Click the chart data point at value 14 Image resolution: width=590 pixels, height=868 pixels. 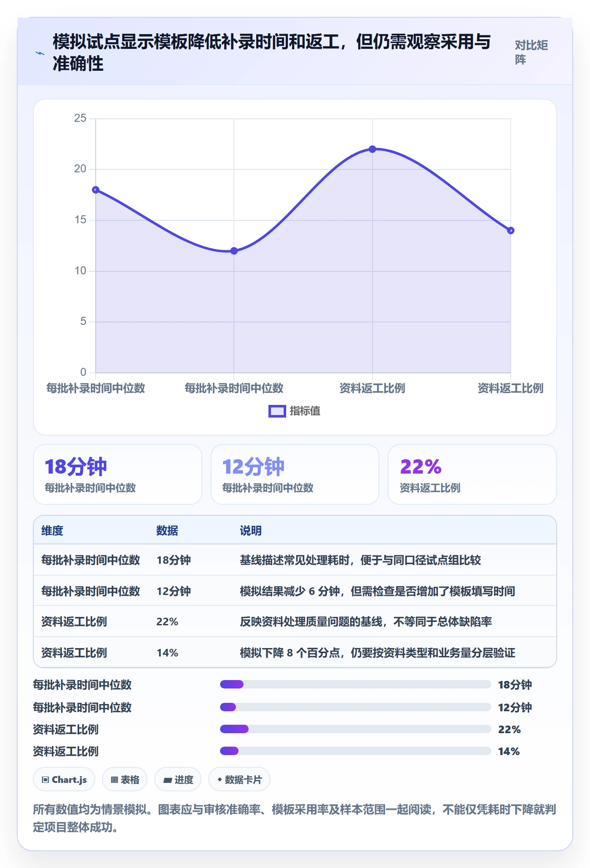click(510, 230)
